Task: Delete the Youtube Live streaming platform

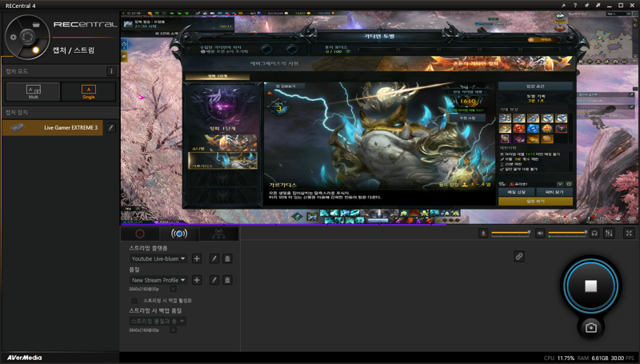Action: click(x=228, y=258)
